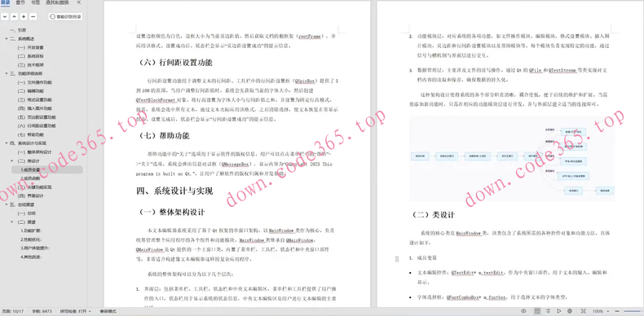Select the architecture flowchart image
This screenshot has width=644, height=316.
click(512, 159)
